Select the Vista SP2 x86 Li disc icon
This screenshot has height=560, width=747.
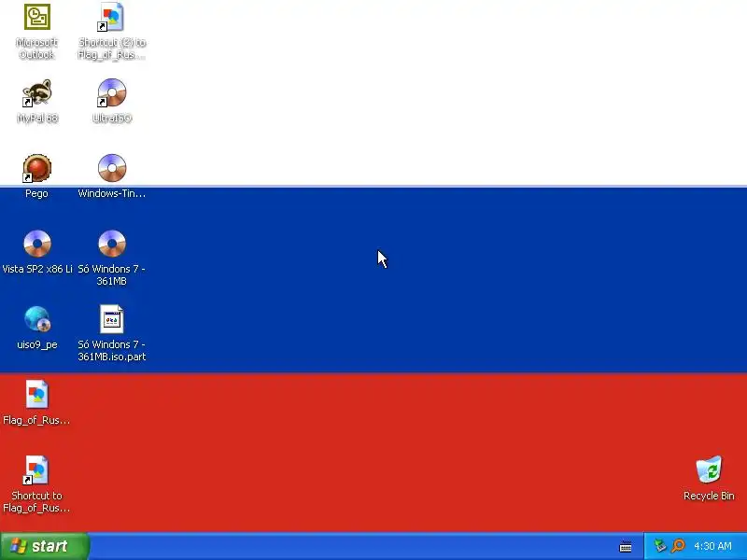[37, 244]
